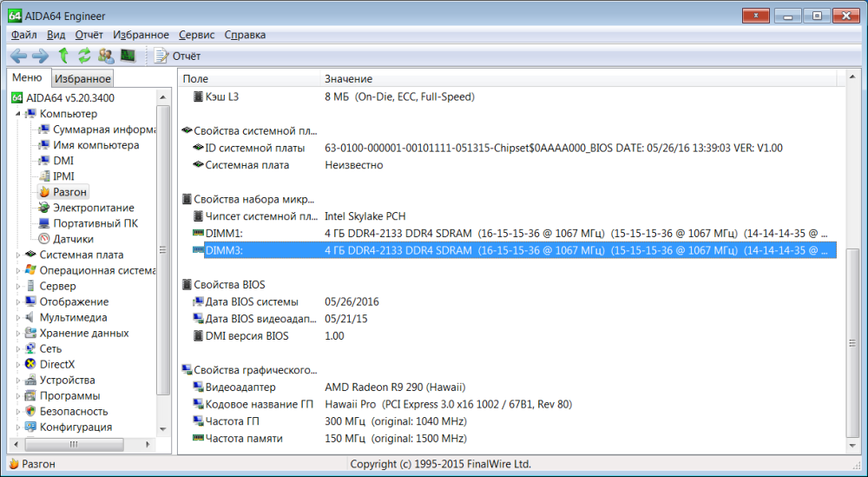Open the Отчёт menu in menu bar
868x477 pixels.
coord(89,35)
